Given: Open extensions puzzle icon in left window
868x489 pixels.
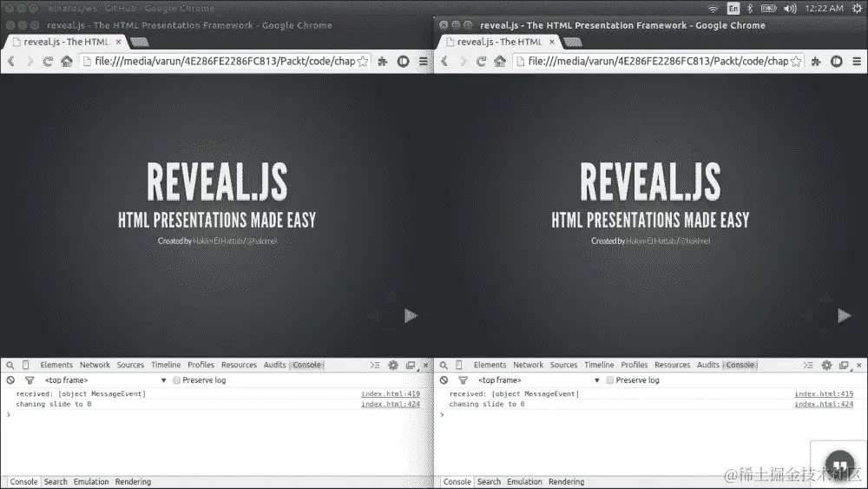Looking at the screenshot, I should point(383,62).
